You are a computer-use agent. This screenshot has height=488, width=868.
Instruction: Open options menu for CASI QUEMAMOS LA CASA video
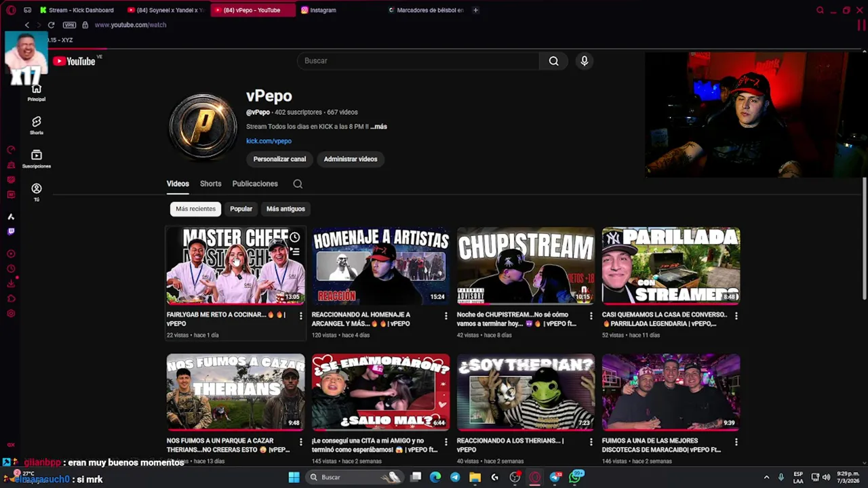736,316
